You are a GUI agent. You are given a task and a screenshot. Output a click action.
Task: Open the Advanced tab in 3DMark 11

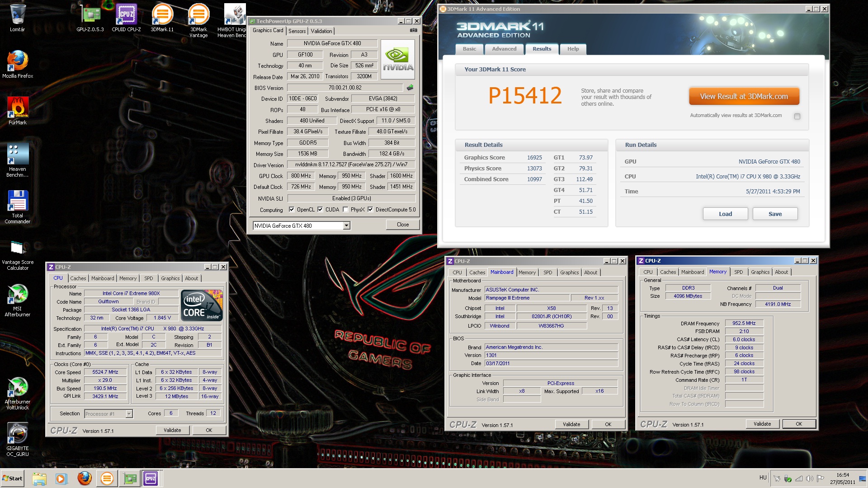[504, 49]
